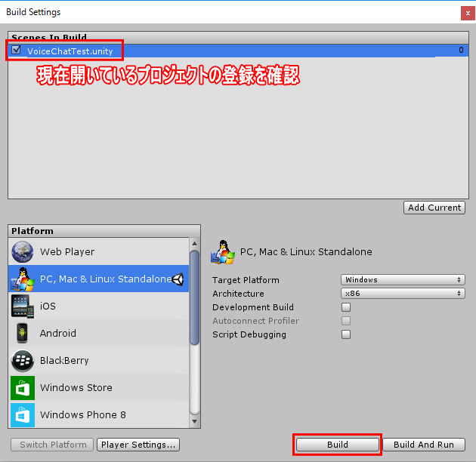Click the scene index 0 value
Screen dimensions: 476x462
(461, 50)
